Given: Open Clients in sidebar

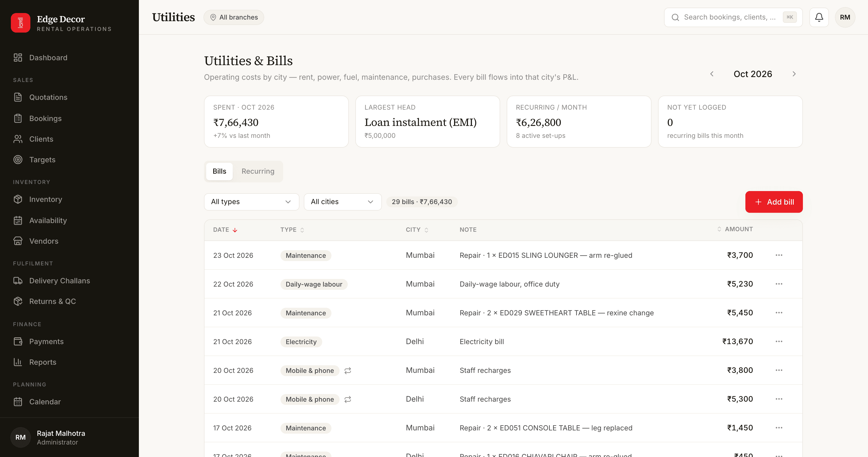Looking at the screenshot, I should pyautogui.click(x=69, y=139).
